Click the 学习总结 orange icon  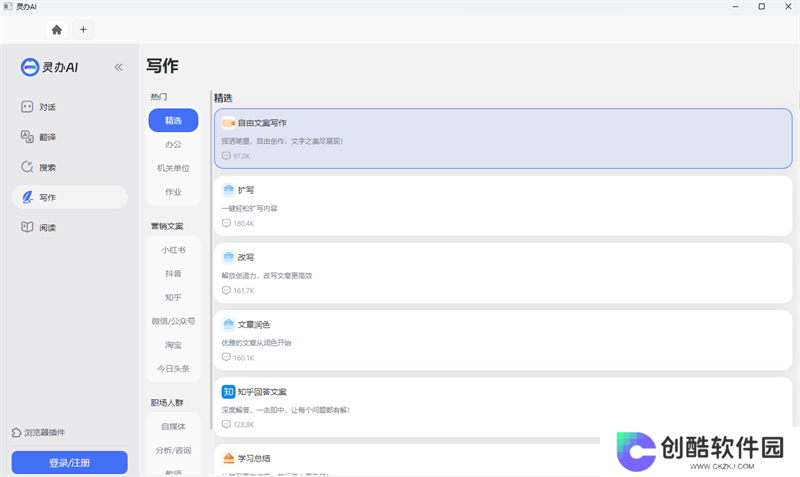pyautogui.click(x=228, y=458)
